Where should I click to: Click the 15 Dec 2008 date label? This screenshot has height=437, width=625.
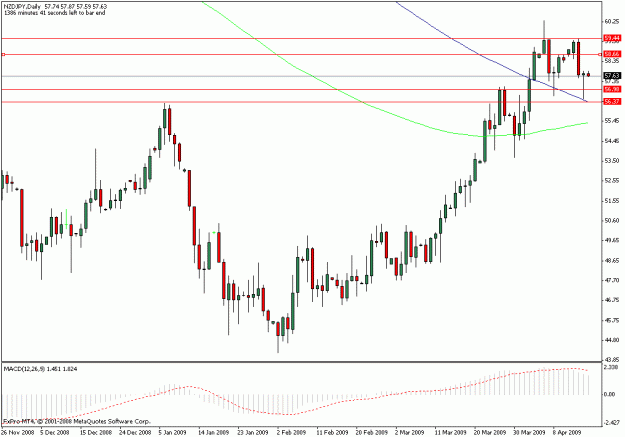point(96,433)
